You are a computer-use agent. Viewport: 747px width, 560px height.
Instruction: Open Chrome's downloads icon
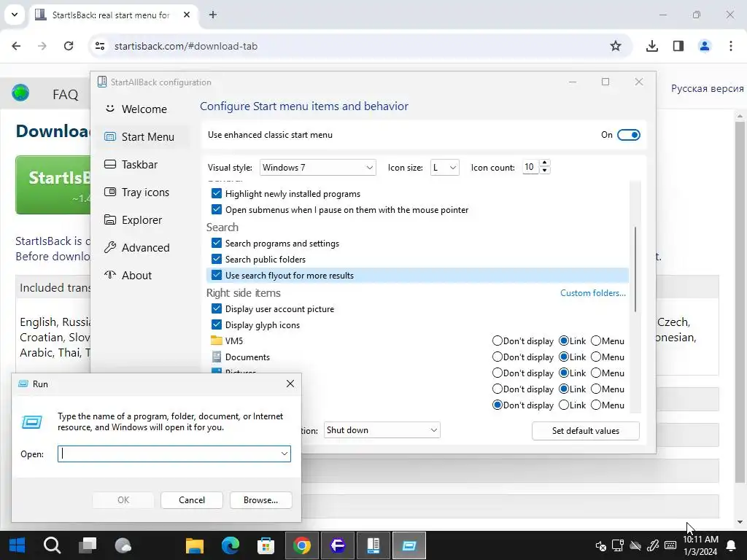(x=651, y=46)
